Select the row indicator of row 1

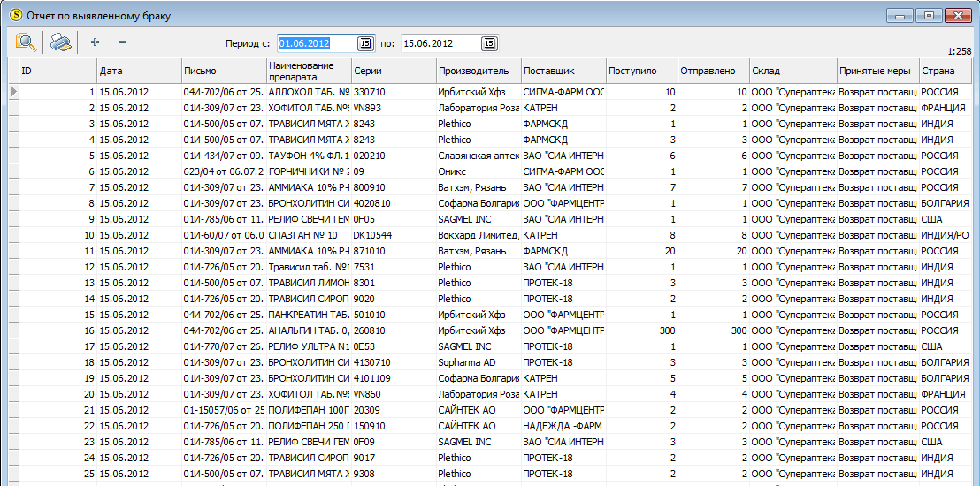point(12,92)
